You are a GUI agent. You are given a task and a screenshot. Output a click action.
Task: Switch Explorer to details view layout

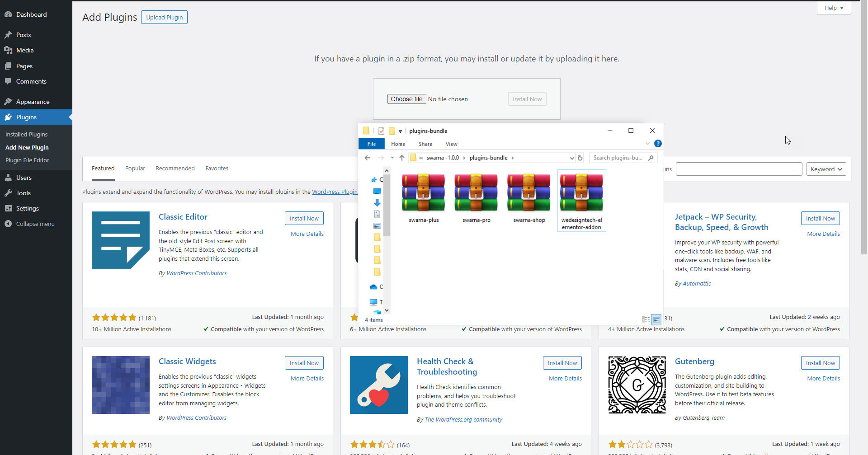coord(646,319)
